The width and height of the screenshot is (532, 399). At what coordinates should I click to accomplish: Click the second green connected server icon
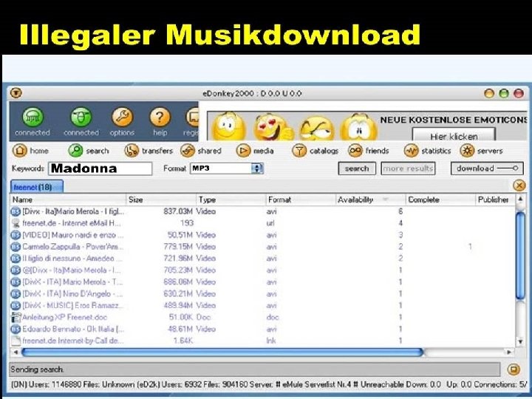tap(81, 117)
